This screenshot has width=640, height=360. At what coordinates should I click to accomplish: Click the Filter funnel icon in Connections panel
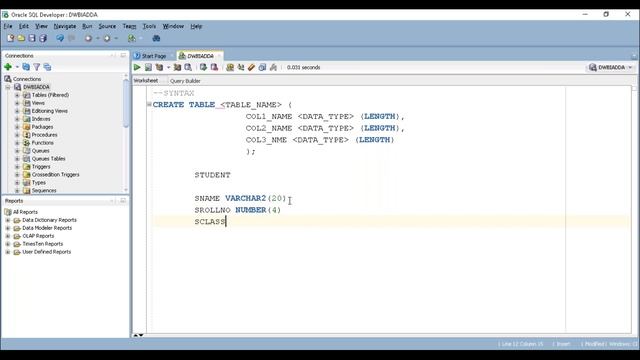point(37,67)
